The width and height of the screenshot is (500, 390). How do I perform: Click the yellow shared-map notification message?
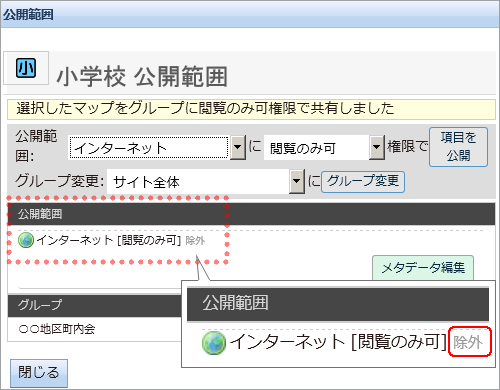pos(251,109)
